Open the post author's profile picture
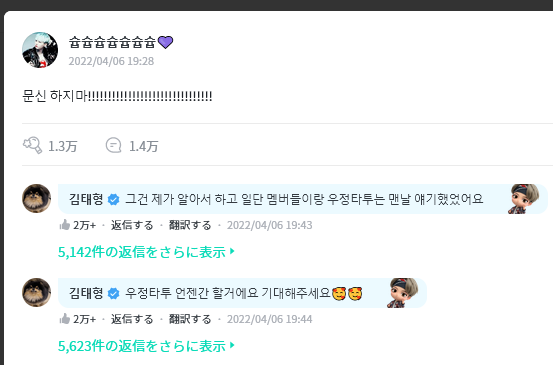The width and height of the screenshot is (553, 365). [x=40, y=50]
